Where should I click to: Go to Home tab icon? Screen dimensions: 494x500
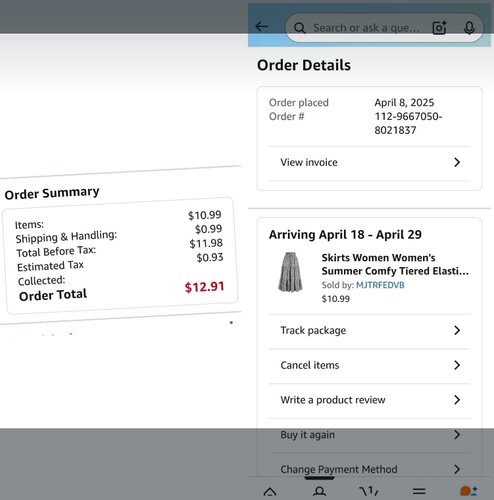point(270,491)
